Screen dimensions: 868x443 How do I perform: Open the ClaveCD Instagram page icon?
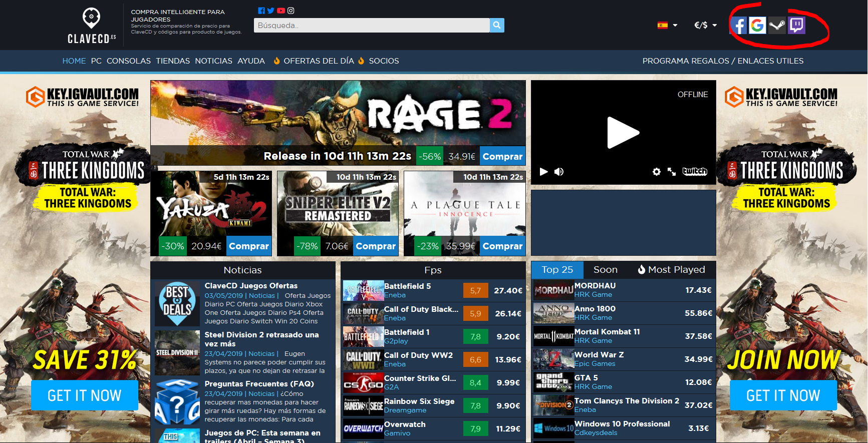tap(291, 11)
